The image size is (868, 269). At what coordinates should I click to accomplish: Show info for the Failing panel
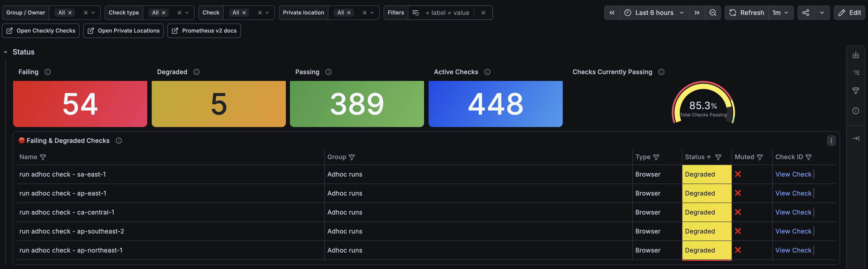[47, 72]
